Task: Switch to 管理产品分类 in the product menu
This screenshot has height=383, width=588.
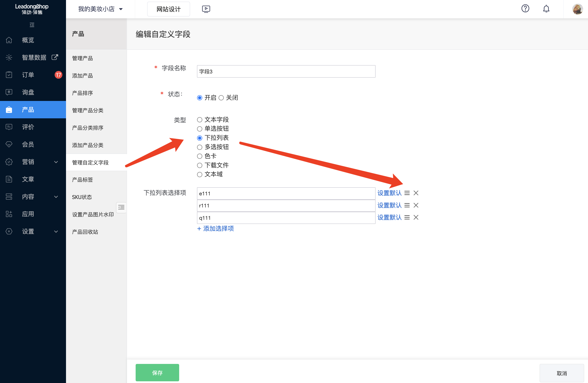Action: pos(88,110)
